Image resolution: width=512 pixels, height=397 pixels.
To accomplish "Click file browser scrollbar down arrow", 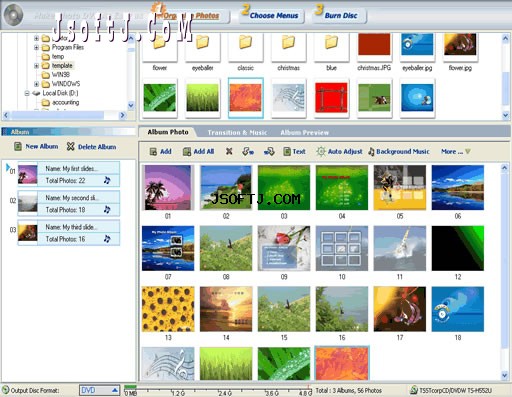I will [x=505, y=115].
